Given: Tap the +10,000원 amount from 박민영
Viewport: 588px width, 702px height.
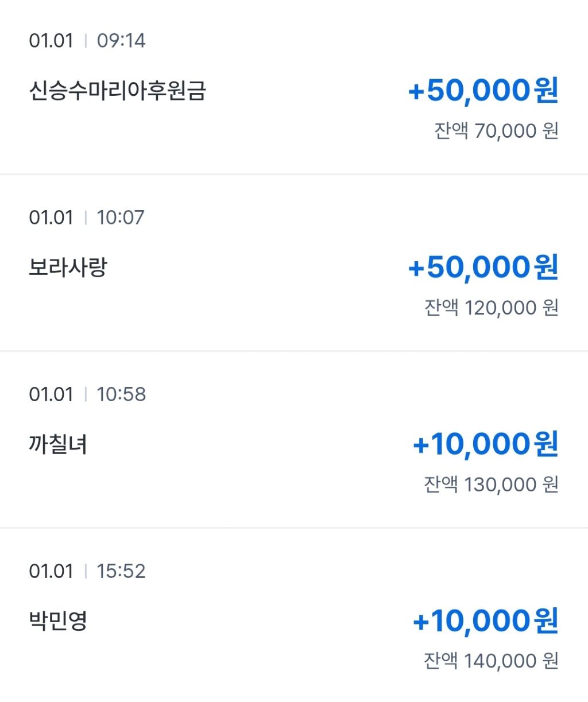Looking at the screenshot, I should tap(485, 621).
